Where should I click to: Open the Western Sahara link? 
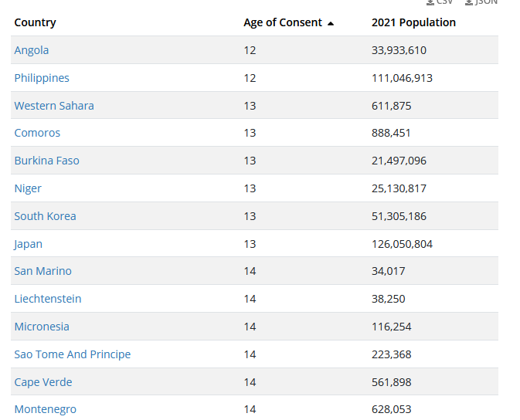point(54,106)
